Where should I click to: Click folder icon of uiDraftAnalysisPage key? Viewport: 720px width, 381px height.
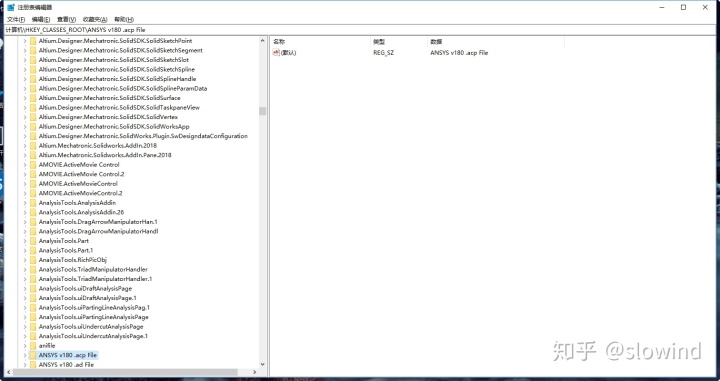coord(33,288)
